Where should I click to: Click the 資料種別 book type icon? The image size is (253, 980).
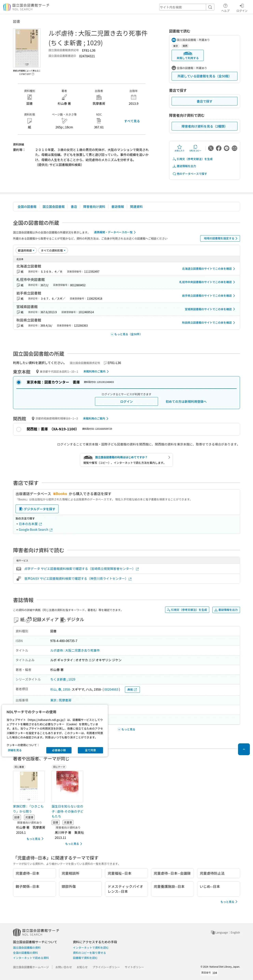pos(29,97)
